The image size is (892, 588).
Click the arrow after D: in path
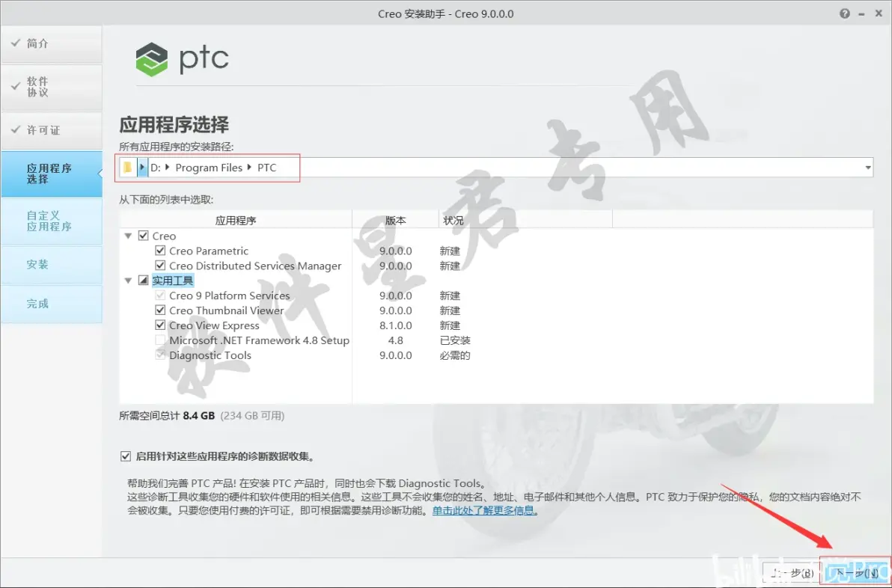[168, 167]
